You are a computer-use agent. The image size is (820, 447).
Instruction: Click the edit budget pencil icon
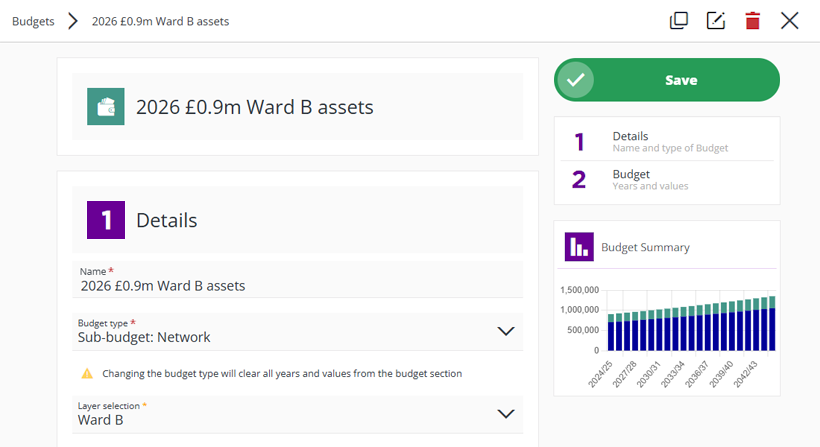715,21
